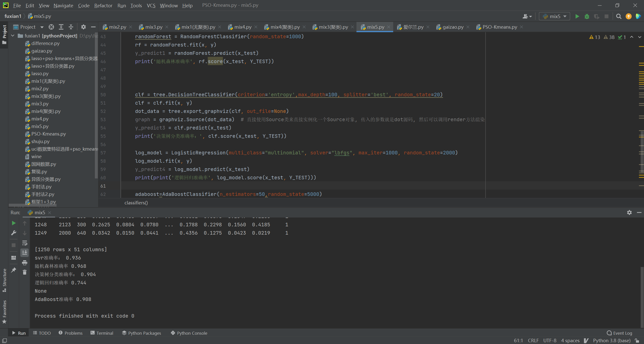Open the Refactor menu
The height and width of the screenshot is (344, 644).
[x=103, y=5]
